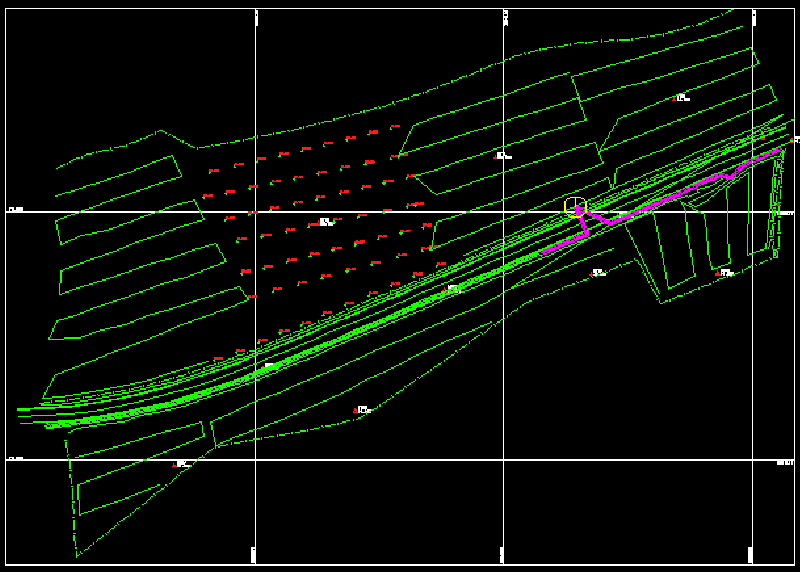Viewport: 800px width, 572px height.
Task: Select coordinate label at right end of lower gridline
Action: click(784, 462)
